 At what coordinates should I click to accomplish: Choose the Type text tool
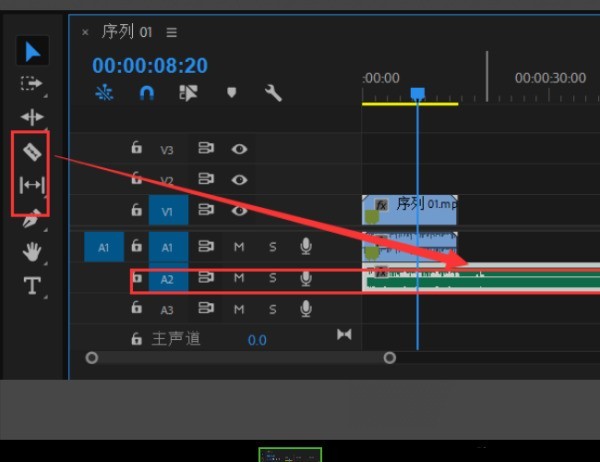32,286
